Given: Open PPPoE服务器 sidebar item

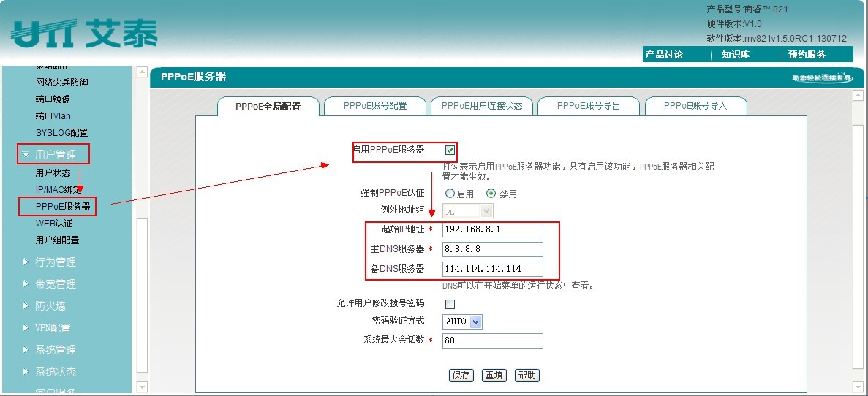Looking at the screenshot, I should 63,207.
